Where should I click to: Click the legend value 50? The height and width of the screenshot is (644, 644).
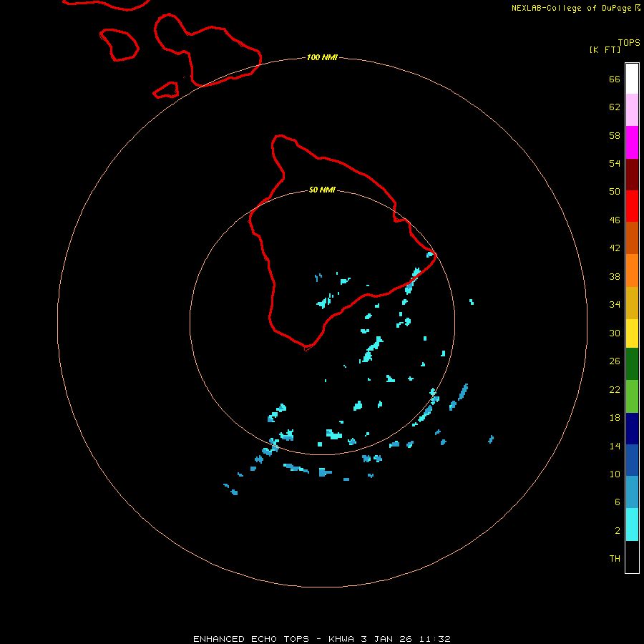coord(615,192)
